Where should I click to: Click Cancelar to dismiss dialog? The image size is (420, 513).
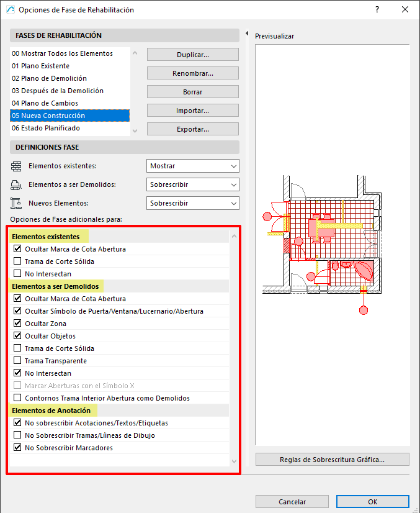pos(292,502)
